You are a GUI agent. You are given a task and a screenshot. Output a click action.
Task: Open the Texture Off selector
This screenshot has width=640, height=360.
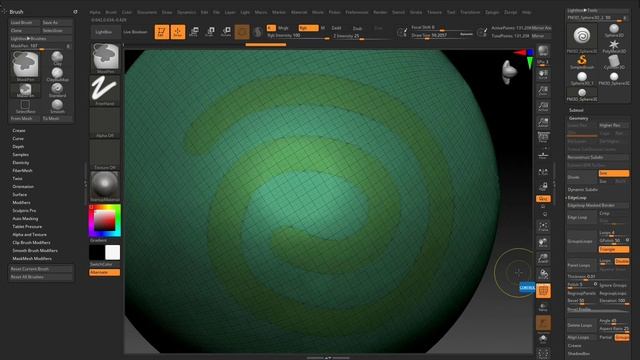coord(105,155)
